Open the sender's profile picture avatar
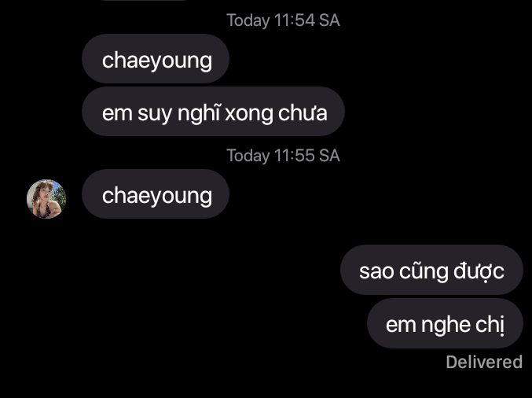532x398 pixels. [46, 199]
